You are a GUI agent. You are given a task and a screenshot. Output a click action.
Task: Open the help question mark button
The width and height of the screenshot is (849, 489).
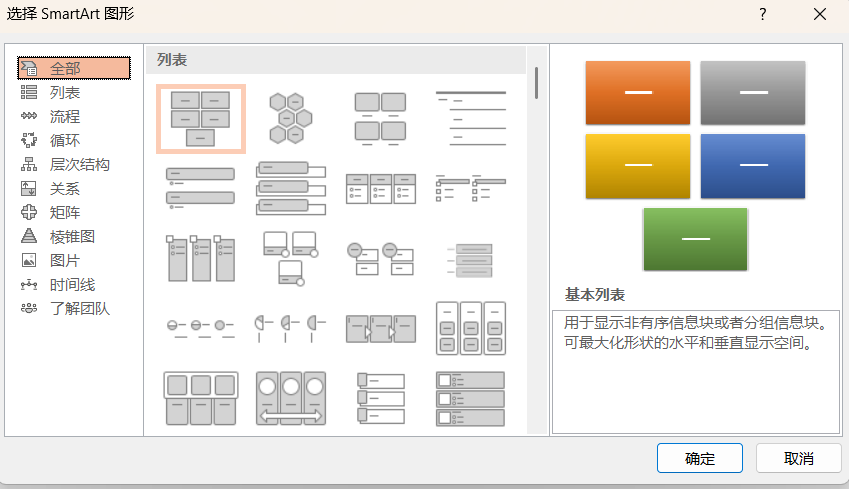[762, 14]
